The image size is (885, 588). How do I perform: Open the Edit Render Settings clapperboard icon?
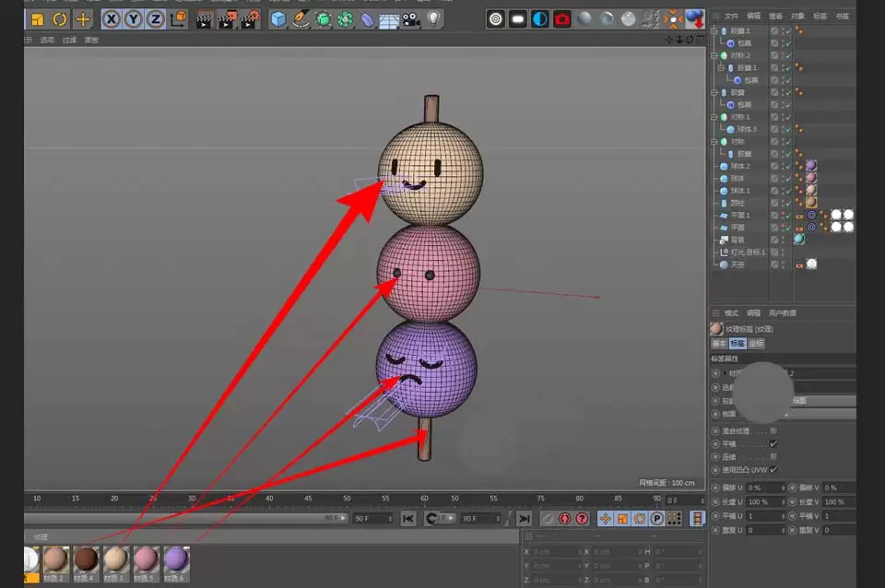coord(249,20)
